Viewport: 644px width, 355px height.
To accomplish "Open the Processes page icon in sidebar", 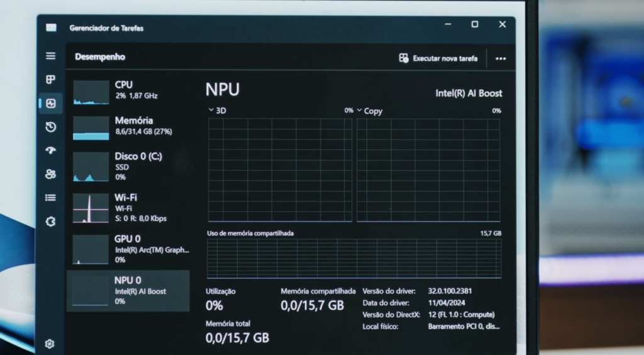I will pos(50,79).
